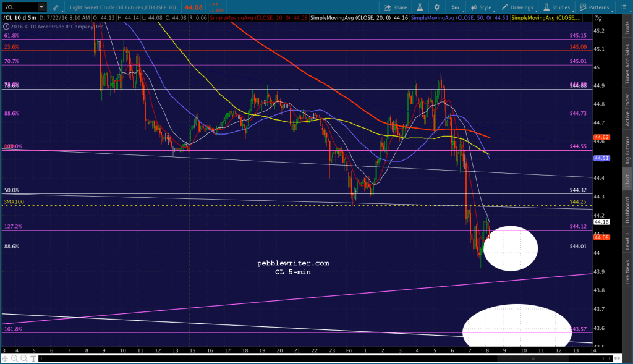Select the text T tool at bottom
633x364 pixels.
pyautogui.click(x=33, y=358)
